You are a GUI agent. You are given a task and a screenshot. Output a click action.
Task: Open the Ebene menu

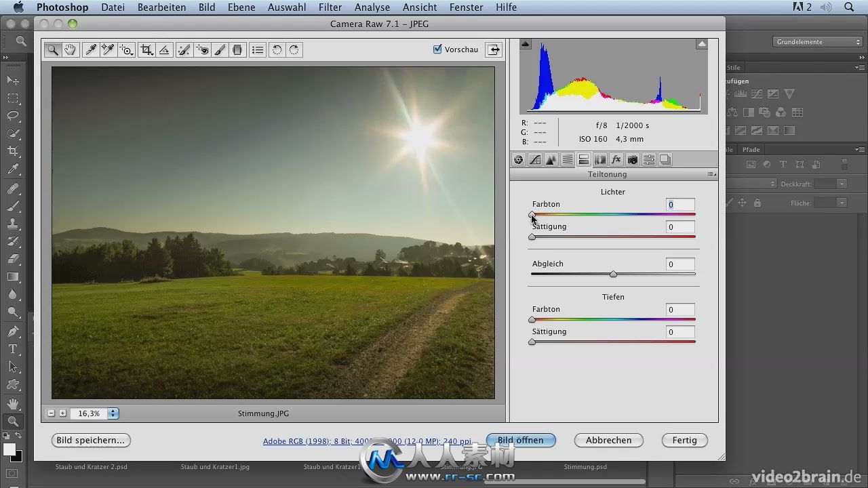(241, 7)
